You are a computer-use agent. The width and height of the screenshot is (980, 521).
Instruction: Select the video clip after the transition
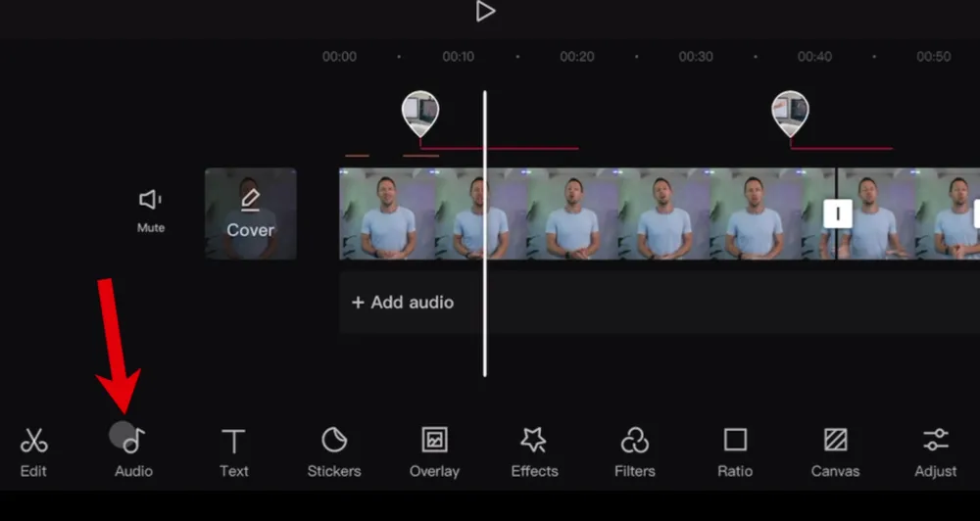(906, 213)
